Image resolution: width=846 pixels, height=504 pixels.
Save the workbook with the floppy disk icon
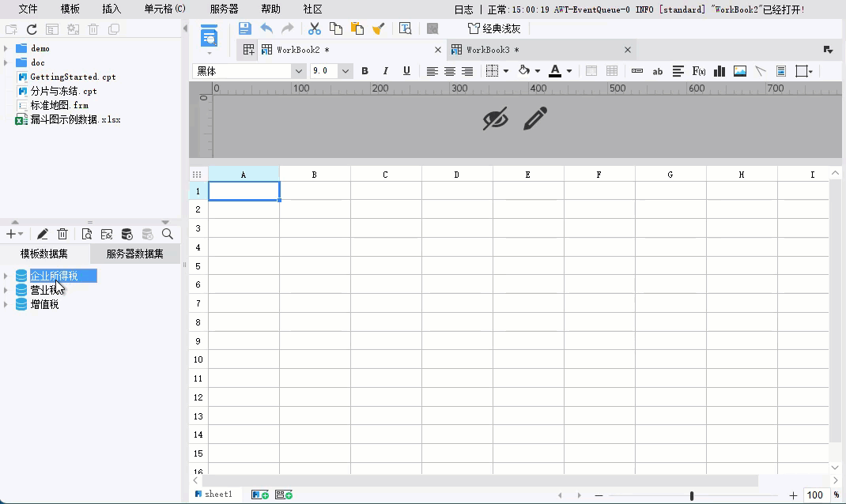tap(245, 28)
